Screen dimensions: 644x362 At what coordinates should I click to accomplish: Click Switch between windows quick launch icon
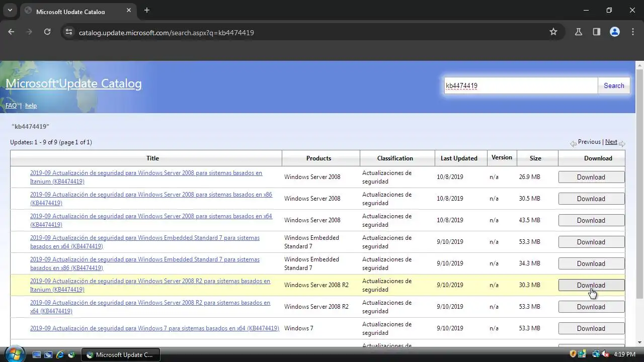coord(48,354)
